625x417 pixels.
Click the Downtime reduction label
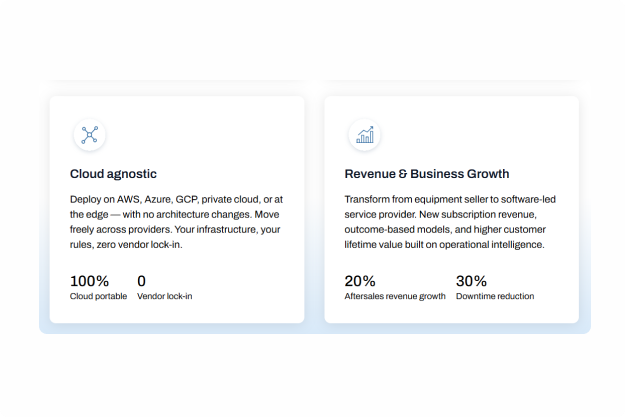495,296
